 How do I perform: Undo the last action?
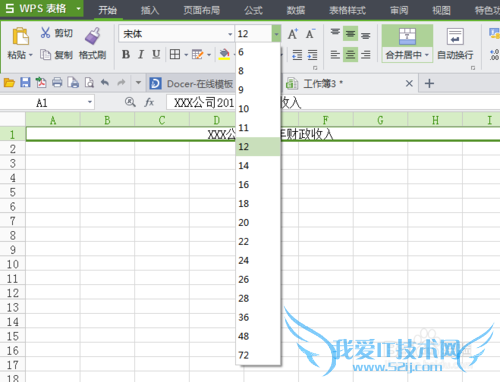pyautogui.click(x=105, y=82)
